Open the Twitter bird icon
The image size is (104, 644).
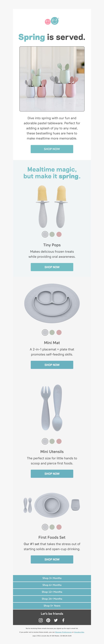tap(56, 620)
